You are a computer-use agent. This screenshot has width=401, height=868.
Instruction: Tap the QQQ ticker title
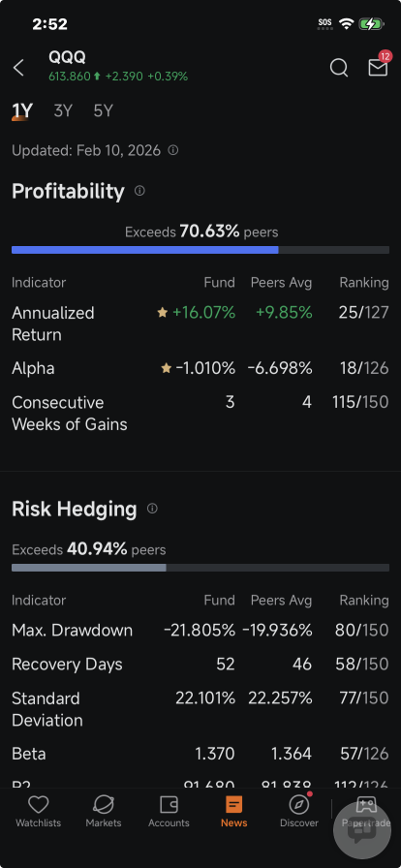coord(67,57)
